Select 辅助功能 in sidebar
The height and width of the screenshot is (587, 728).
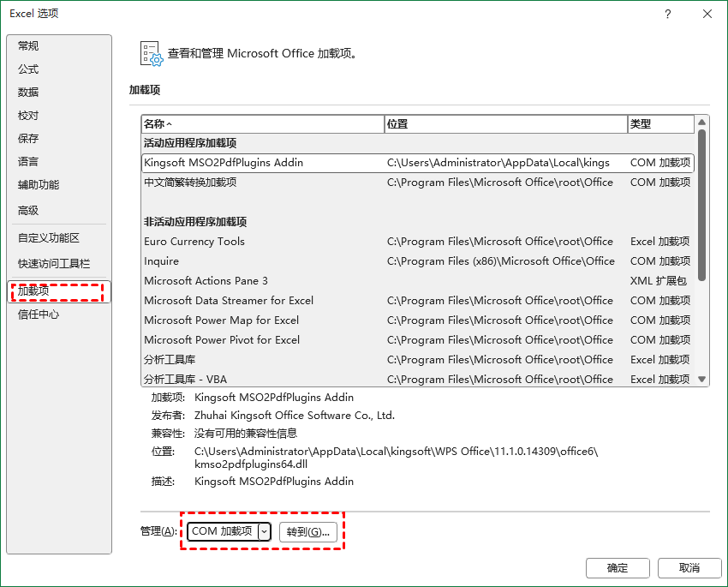click(59, 185)
